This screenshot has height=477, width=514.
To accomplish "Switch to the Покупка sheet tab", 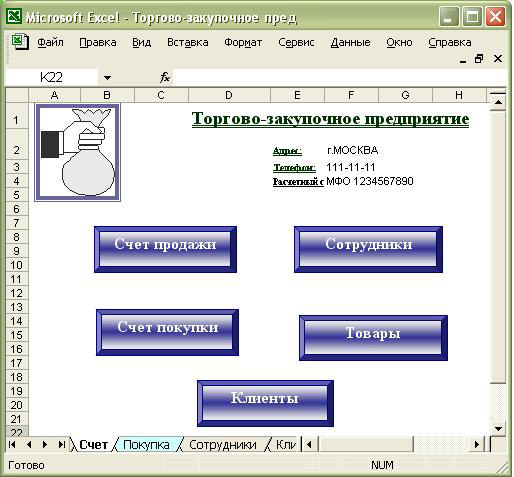I will click(x=146, y=445).
